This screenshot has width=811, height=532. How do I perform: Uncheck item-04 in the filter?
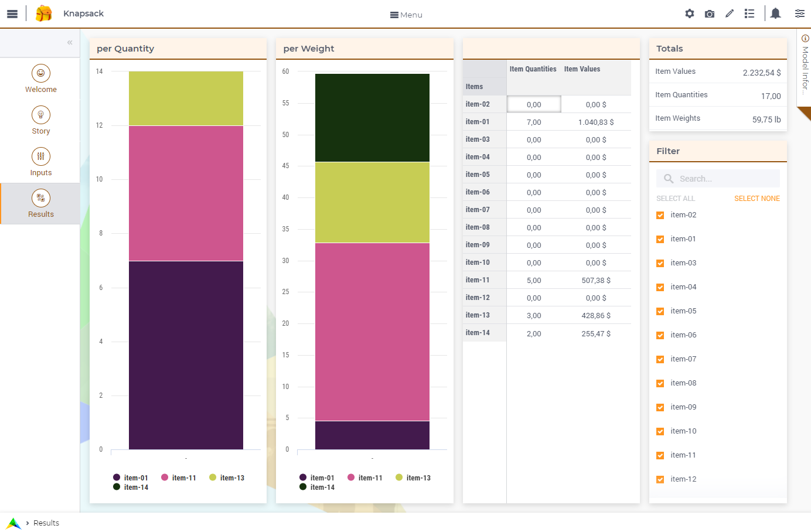point(660,287)
